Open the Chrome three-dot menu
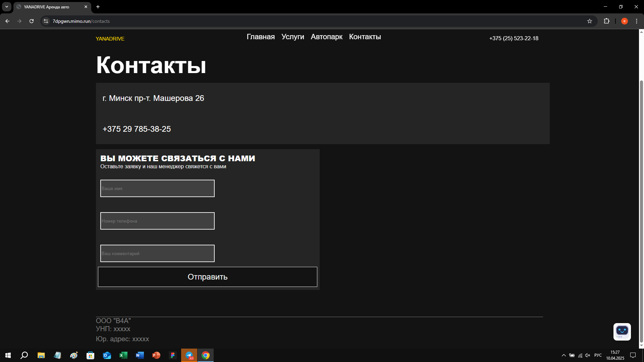The image size is (644, 362). pos(637,21)
